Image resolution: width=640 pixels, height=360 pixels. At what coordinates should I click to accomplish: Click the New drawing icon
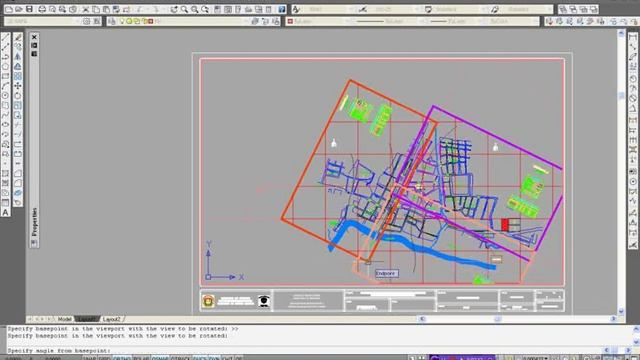9,9
